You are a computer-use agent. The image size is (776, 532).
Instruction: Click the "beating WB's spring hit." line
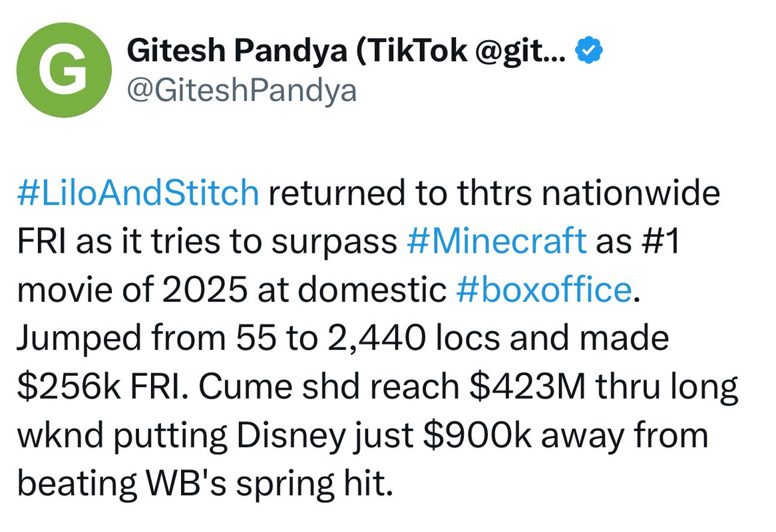[x=206, y=485]
